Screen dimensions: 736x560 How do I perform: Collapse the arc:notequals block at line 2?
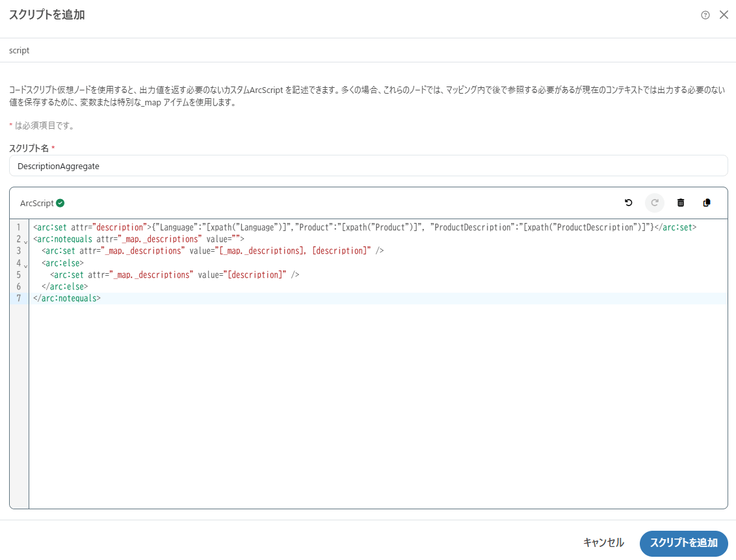[x=26, y=241]
